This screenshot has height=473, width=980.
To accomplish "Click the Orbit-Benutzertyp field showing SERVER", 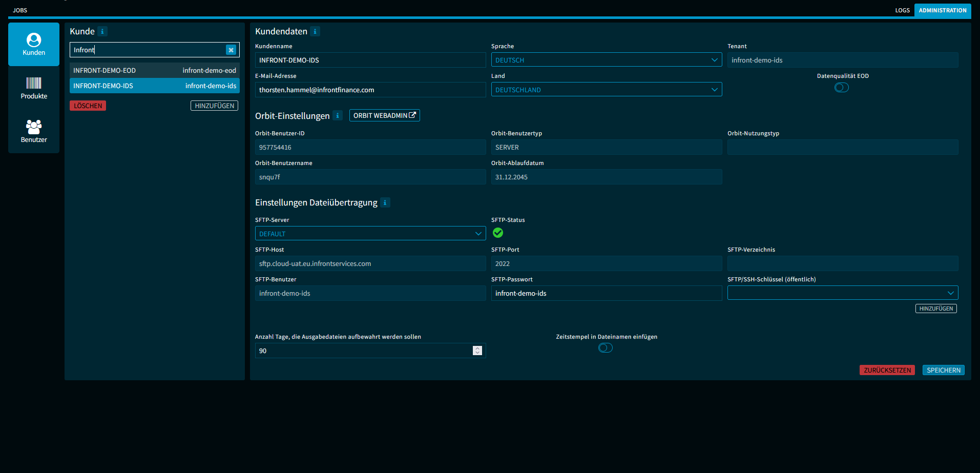I will 607,147.
